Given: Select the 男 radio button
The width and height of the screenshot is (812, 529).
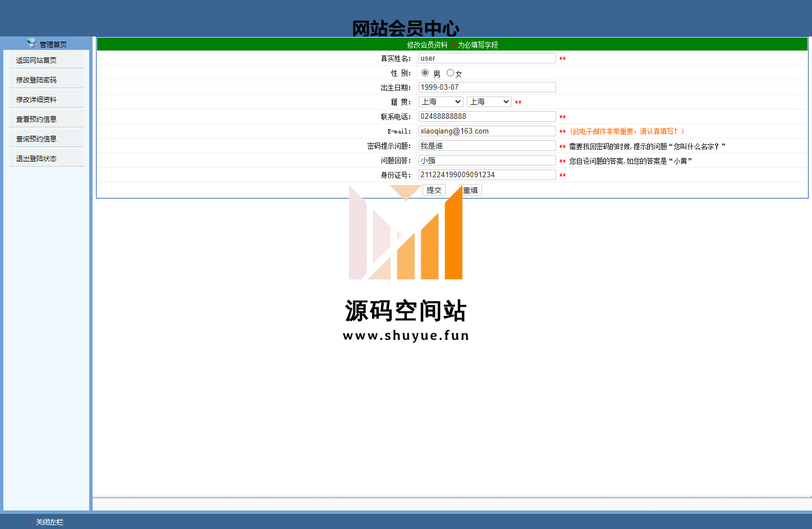Looking at the screenshot, I should point(425,73).
